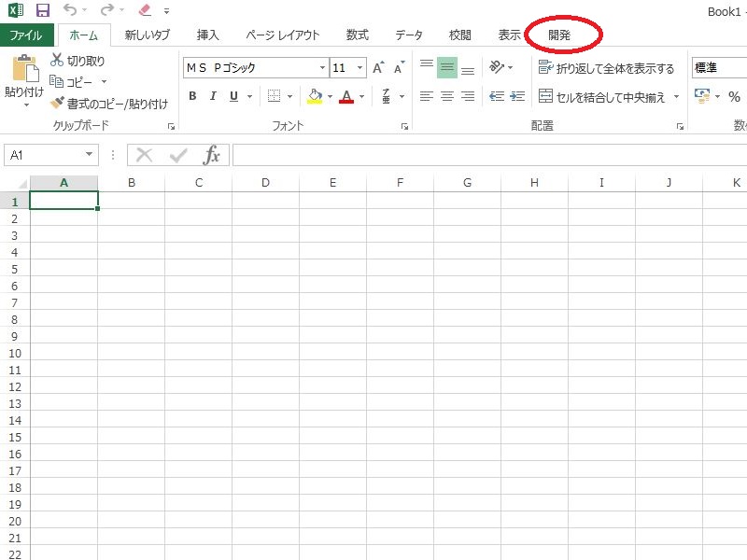Toggle middle vertical align button
Screen dimensions: 747x560
tap(447, 68)
